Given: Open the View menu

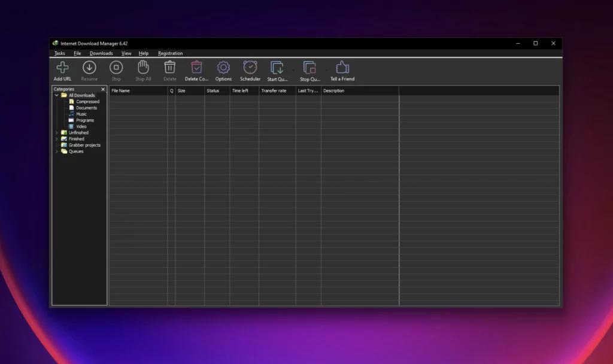Looking at the screenshot, I should [x=126, y=53].
